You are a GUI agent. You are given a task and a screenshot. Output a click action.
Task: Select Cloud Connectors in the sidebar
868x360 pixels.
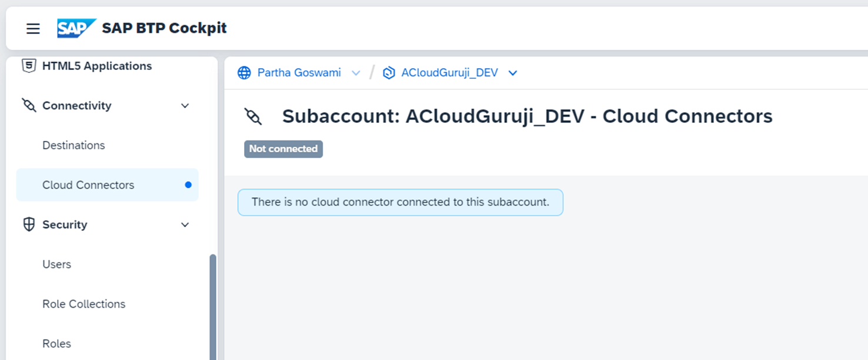click(x=88, y=185)
